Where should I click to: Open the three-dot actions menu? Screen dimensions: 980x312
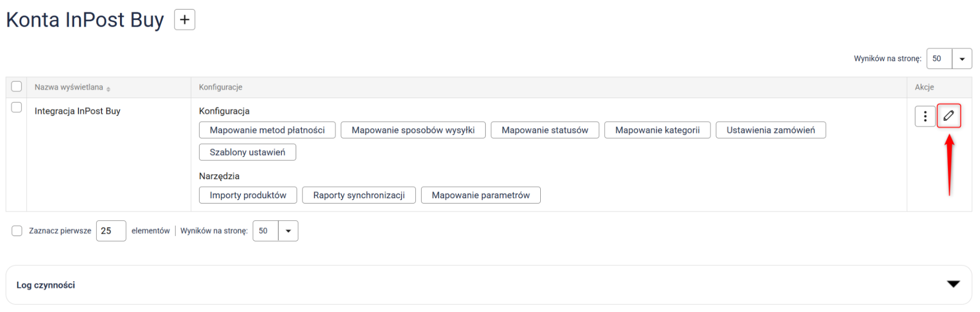click(x=925, y=116)
